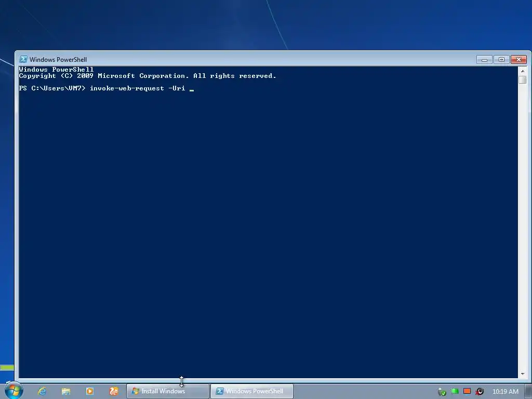Launch Internet Explorer from the taskbar
This screenshot has height=399, width=532.
[x=42, y=391]
